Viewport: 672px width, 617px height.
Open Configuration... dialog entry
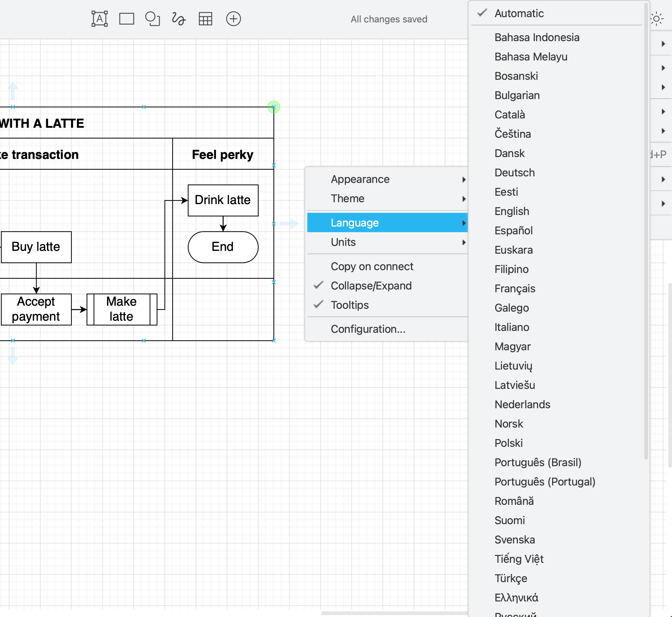point(368,329)
